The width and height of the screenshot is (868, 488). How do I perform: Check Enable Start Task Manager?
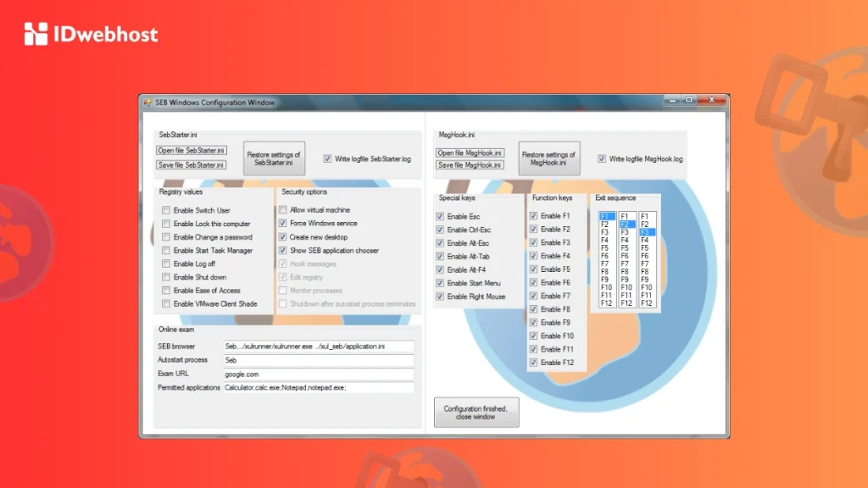coord(166,250)
